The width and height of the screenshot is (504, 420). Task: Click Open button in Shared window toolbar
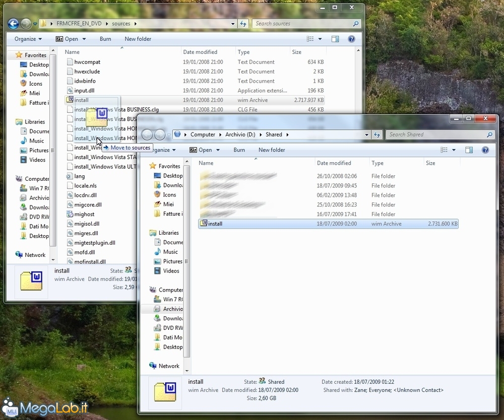coord(201,150)
